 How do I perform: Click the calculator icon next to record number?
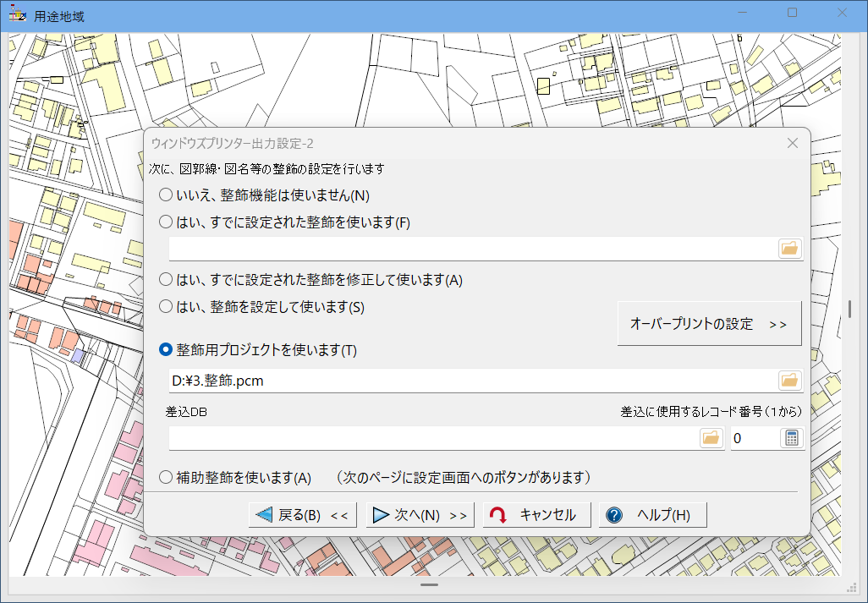click(x=791, y=438)
